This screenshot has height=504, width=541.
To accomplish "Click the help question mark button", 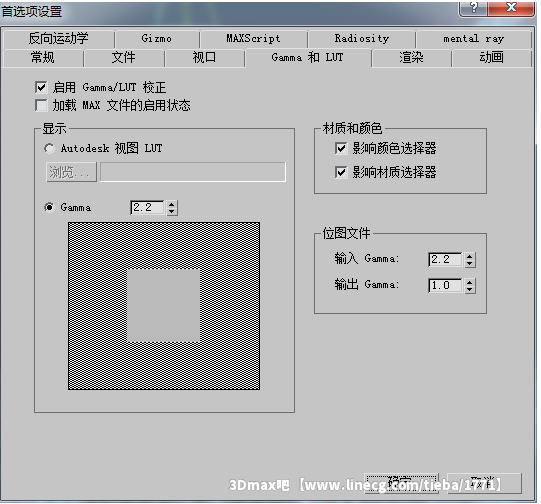I will [x=473, y=8].
